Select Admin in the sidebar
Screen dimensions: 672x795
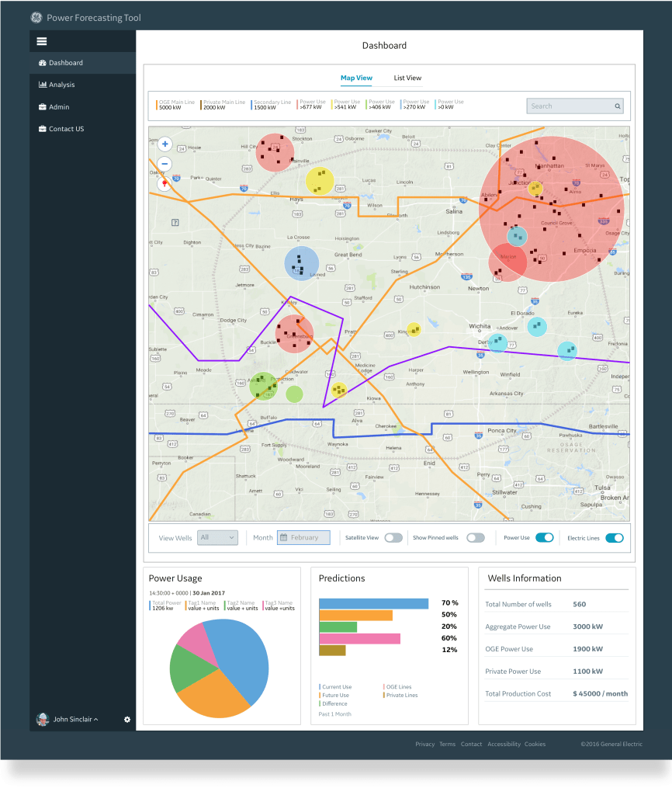(53, 106)
